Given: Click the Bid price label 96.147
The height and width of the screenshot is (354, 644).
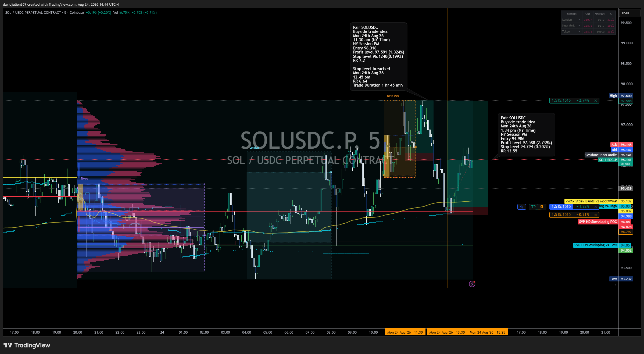Looking at the screenshot, I should [622, 150].
